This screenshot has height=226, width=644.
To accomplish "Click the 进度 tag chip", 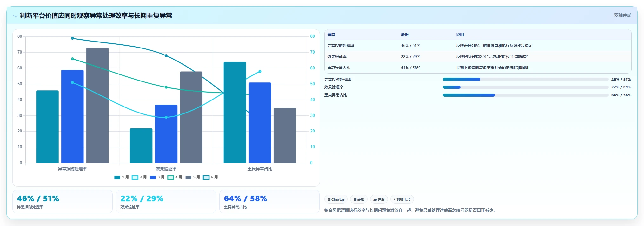I will [379, 199].
